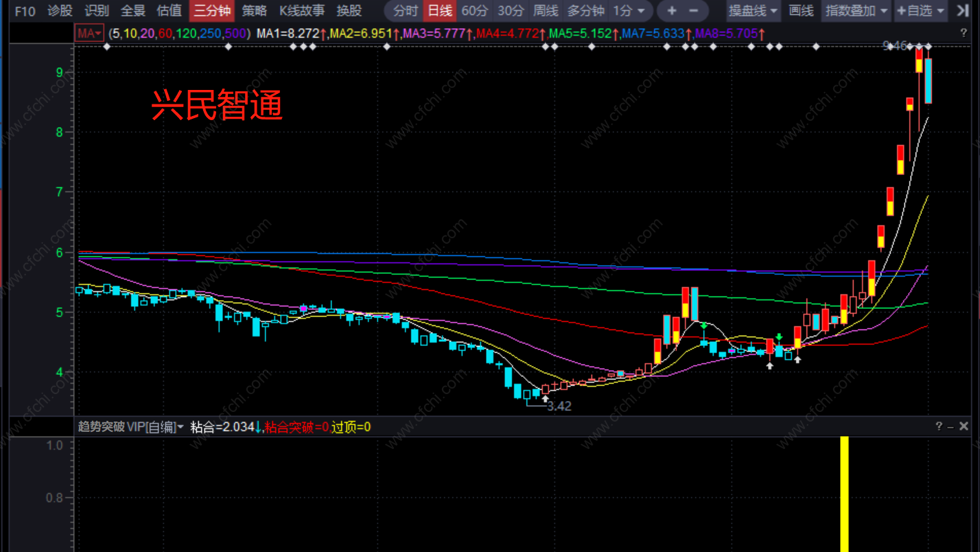The image size is (980, 552).
Task: Switch to the 全景 panorama view
Action: pyautogui.click(x=133, y=11)
